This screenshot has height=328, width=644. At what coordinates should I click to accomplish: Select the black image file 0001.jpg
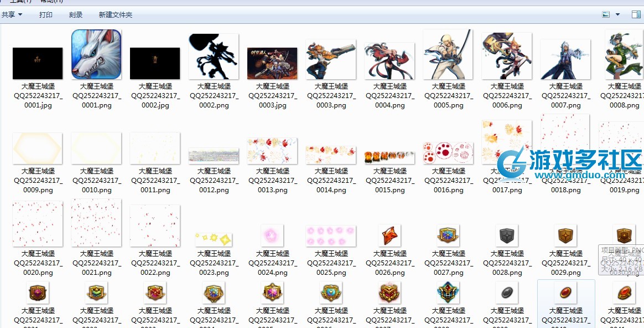[x=38, y=63]
